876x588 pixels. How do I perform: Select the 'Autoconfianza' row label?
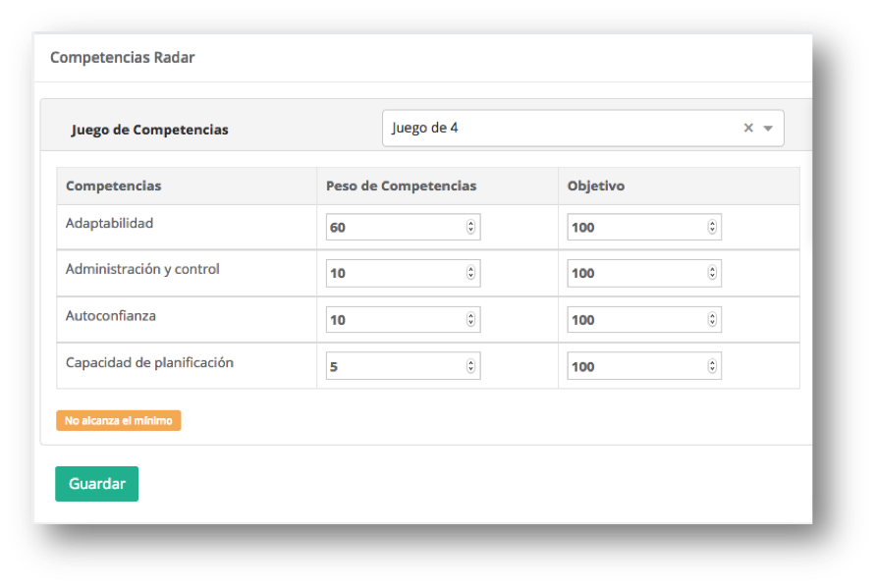coord(111,316)
